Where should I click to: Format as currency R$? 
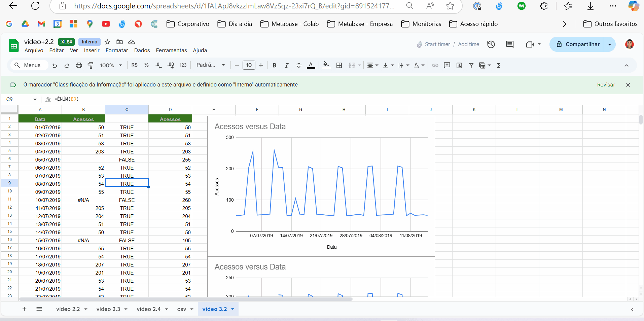click(135, 65)
